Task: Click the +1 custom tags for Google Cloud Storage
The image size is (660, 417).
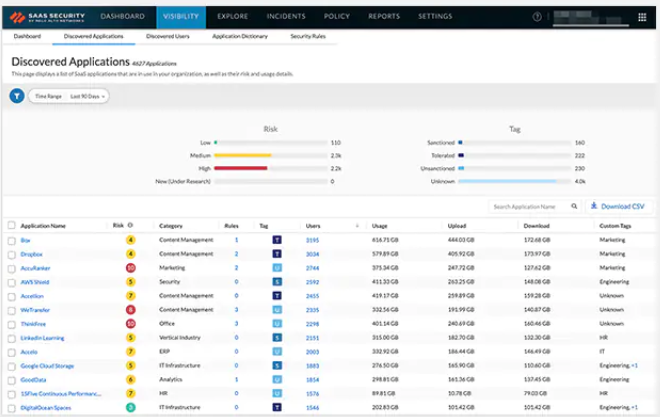Action: coord(634,365)
